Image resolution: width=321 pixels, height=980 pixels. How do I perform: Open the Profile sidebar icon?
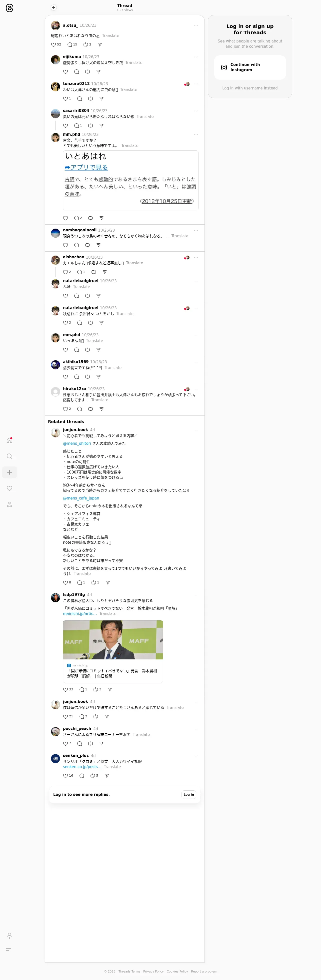(x=9, y=504)
